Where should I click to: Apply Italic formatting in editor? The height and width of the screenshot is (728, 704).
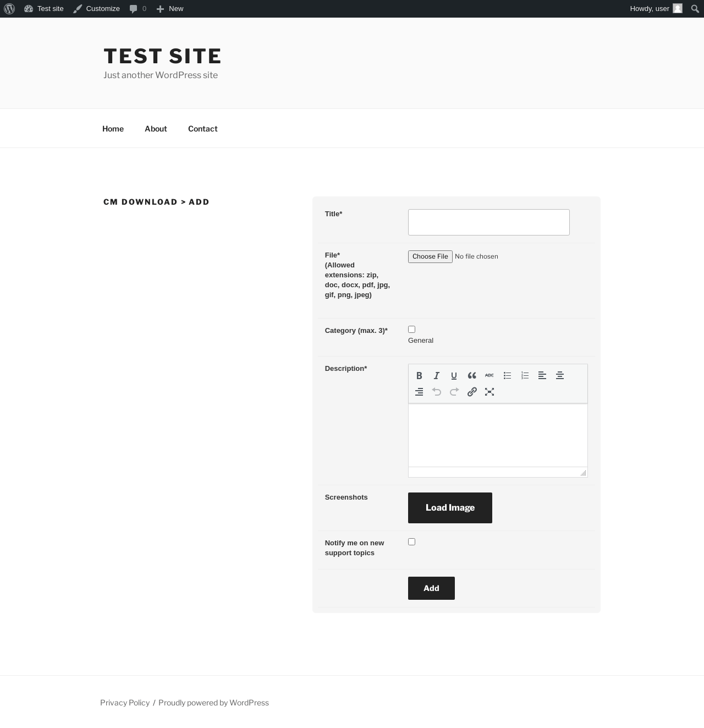(x=437, y=375)
